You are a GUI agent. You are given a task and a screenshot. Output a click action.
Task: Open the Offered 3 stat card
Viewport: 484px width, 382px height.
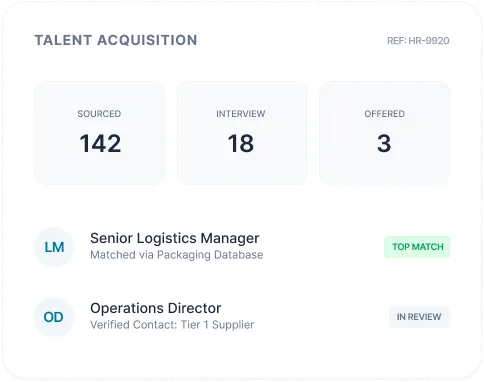[x=384, y=133]
